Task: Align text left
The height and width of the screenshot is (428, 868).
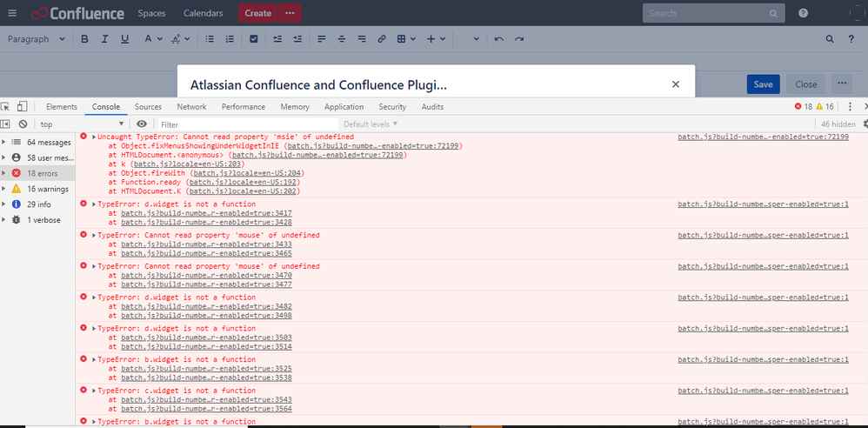Action: (x=322, y=39)
